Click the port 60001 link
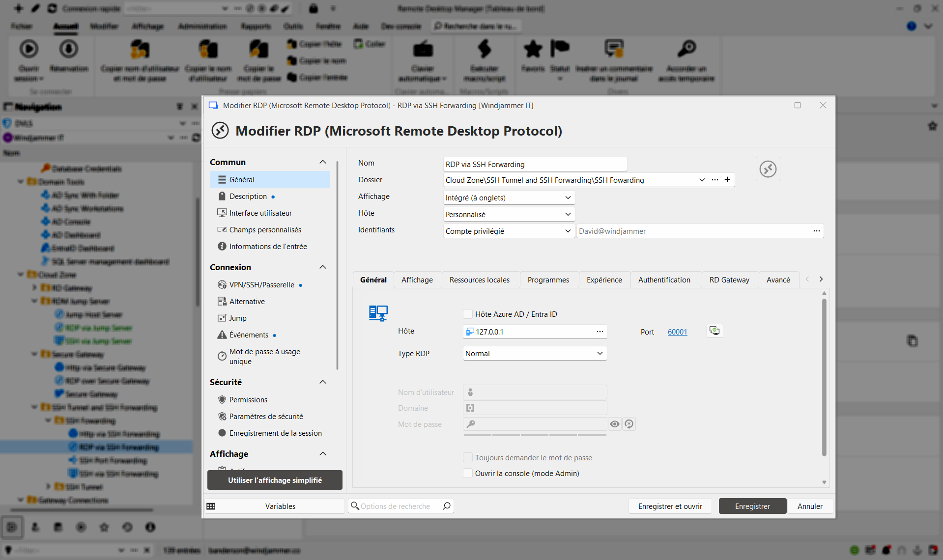The width and height of the screenshot is (943, 560). click(x=677, y=332)
